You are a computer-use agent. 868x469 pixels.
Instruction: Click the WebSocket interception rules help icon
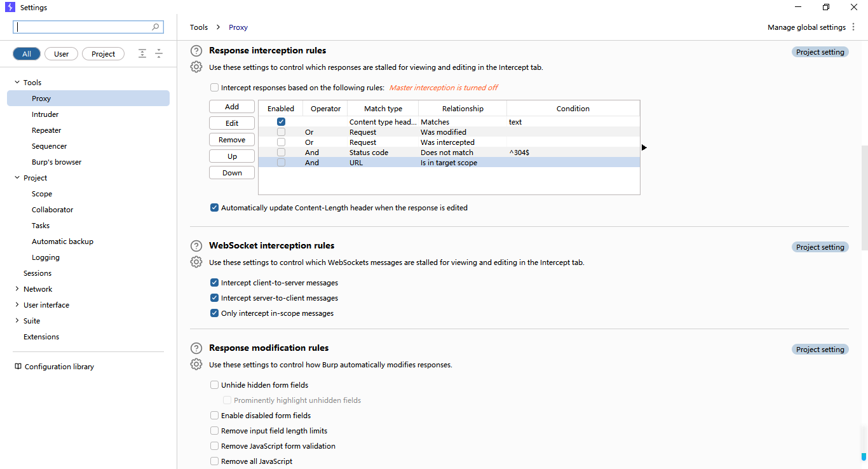[x=196, y=246]
